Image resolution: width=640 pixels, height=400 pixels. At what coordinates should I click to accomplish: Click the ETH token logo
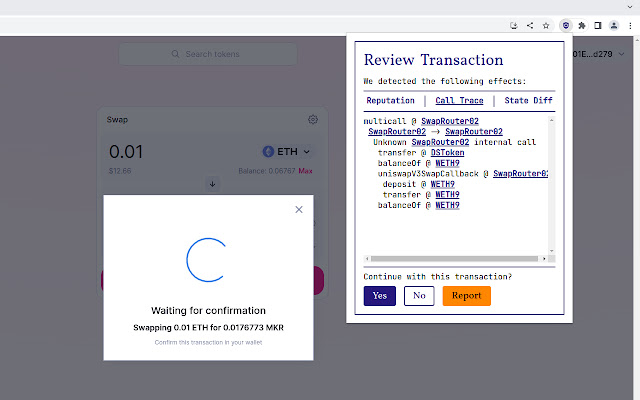[x=268, y=151]
